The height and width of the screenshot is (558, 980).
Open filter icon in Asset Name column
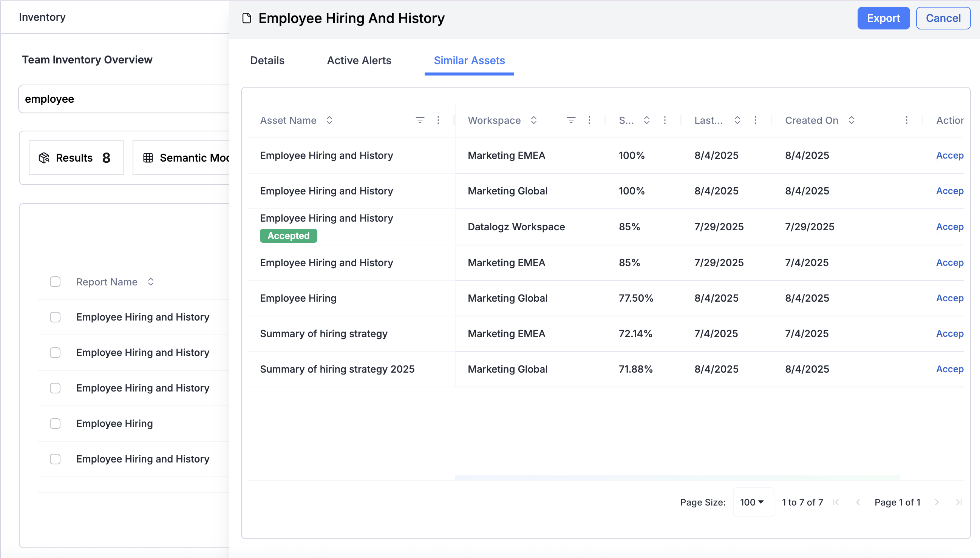pyautogui.click(x=420, y=120)
